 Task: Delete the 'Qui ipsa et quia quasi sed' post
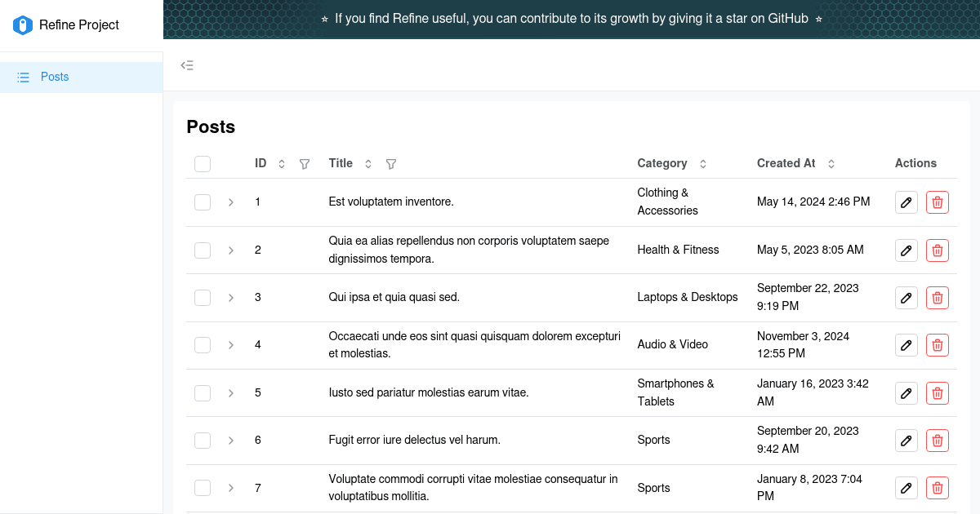tap(937, 297)
